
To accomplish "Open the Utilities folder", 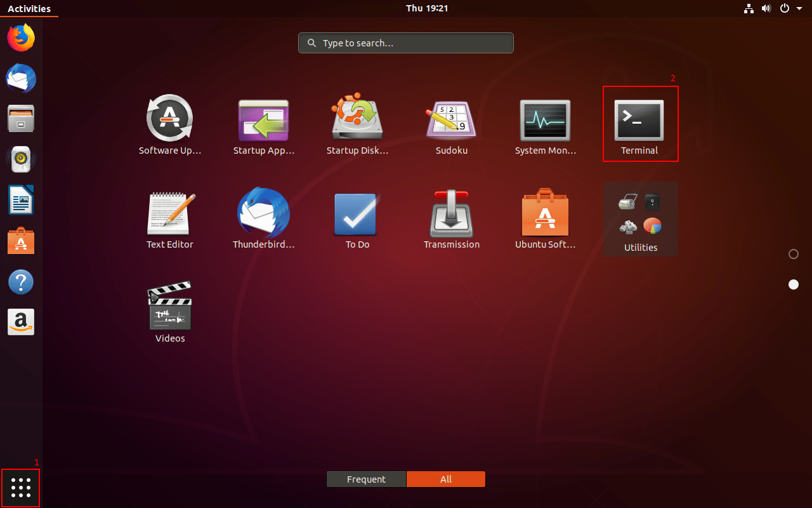I will click(x=641, y=219).
